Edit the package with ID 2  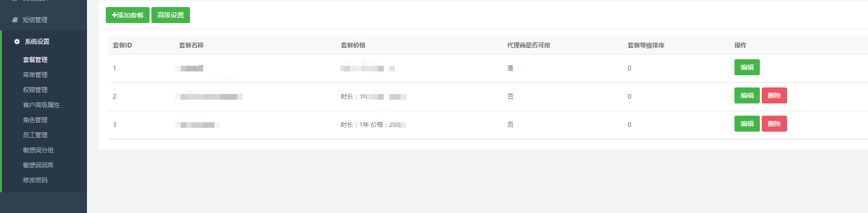click(747, 95)
